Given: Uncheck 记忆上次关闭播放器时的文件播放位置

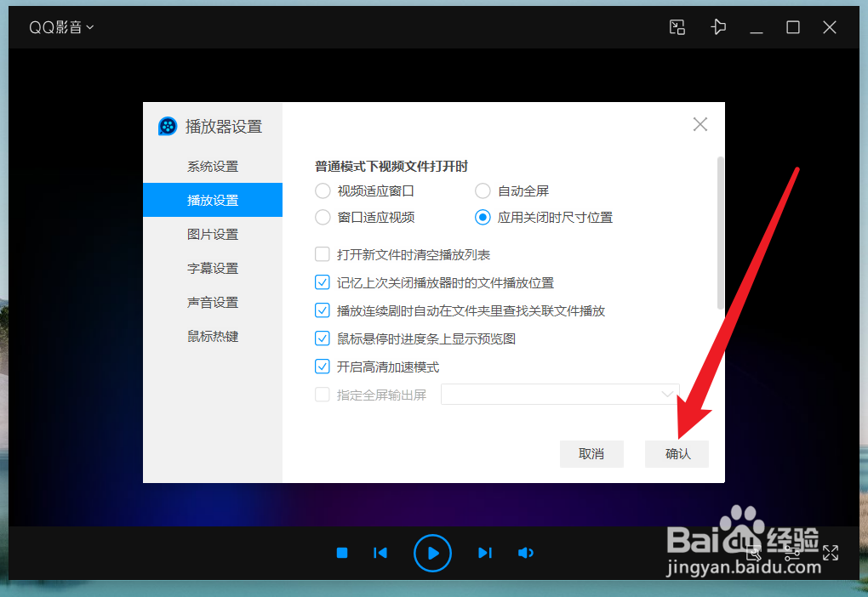Looking at the screenshot, I should pos(323,282).
